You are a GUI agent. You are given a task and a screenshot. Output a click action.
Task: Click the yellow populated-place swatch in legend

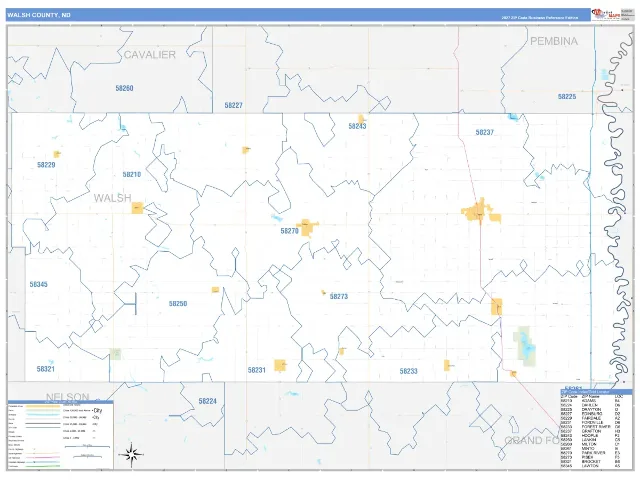point(43,406)
